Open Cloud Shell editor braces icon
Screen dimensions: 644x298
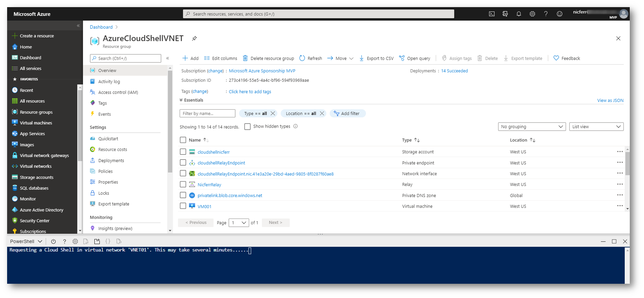point(108,241)
